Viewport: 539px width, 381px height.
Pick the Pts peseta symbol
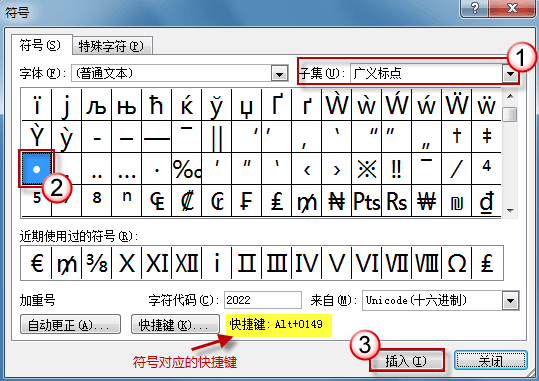366,201
